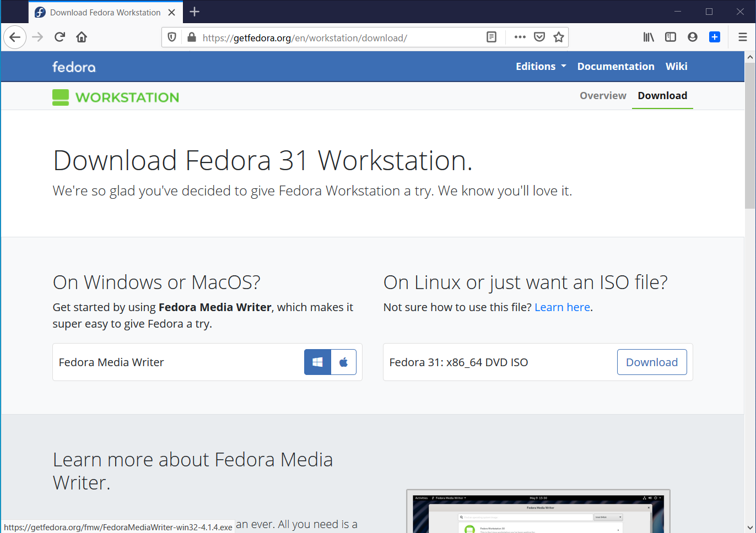
Task: Toggle reader view in address bar
Action: 492,37
